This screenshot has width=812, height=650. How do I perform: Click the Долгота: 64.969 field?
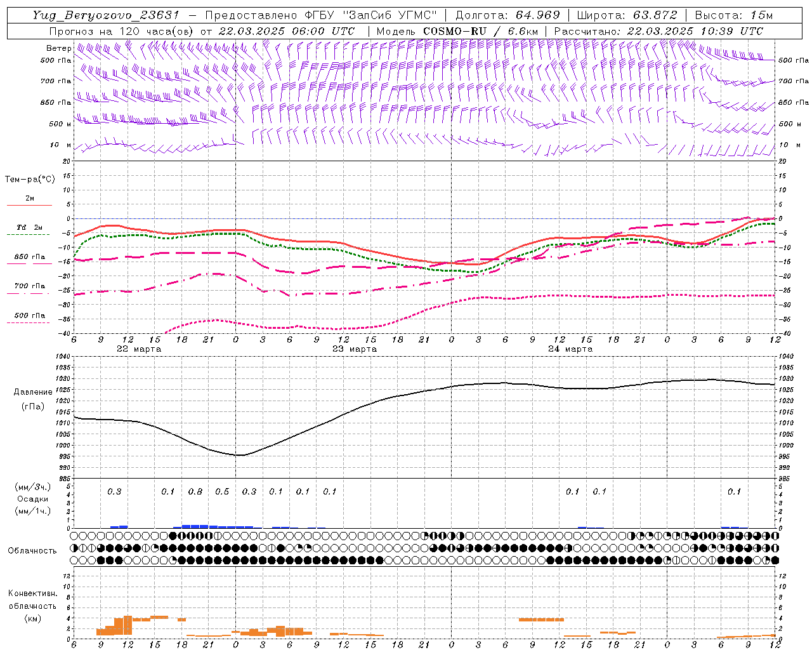pyautogui.click(x=508, y=15)
